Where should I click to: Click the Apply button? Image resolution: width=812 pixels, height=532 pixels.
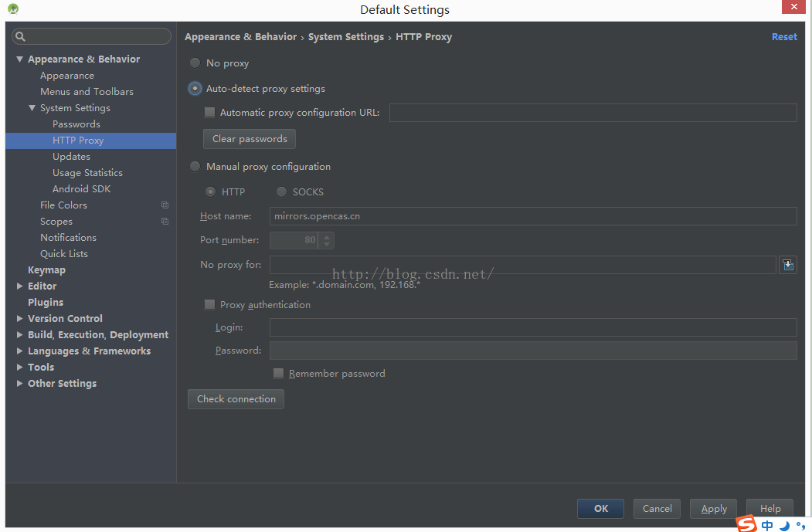[714, 509]
